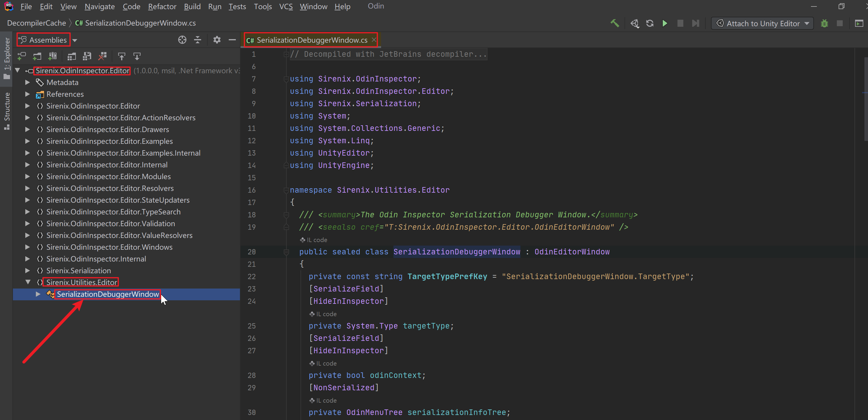Image resolution: width=868 pixels, height=420 pixels.
Task: Start debugging with the green bug icon
Action: [x=824, y=23]
